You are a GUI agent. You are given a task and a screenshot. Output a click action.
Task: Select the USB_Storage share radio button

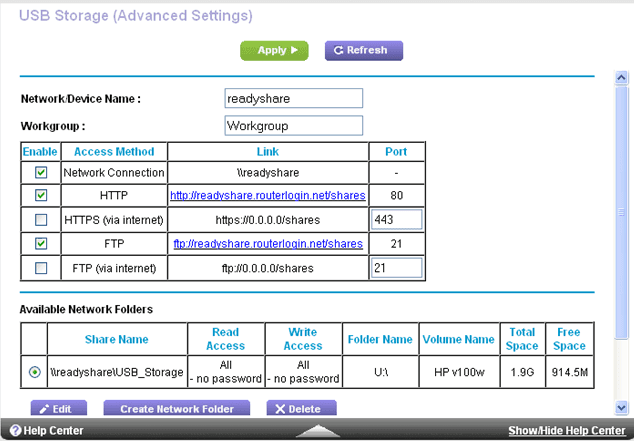35,372
